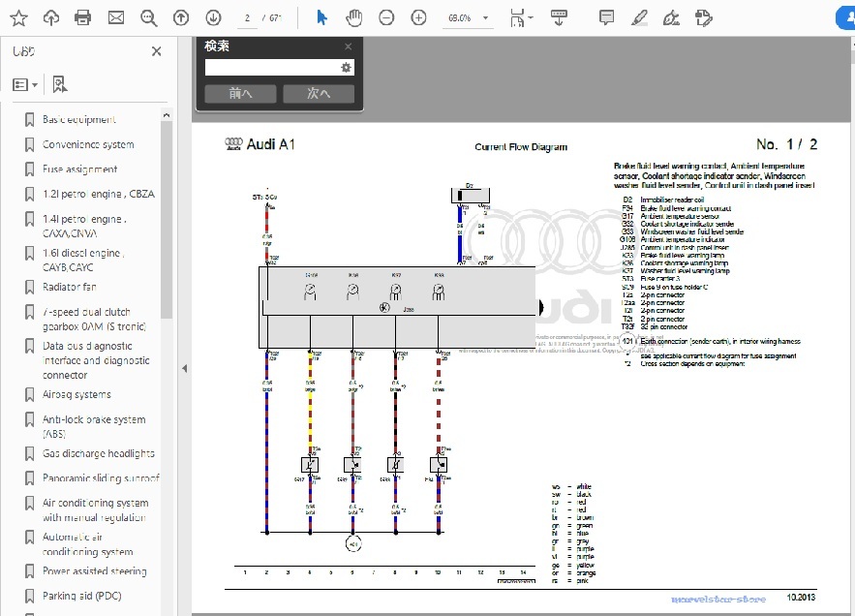Open the Fuse assignment bookmark

click(x=79, y=169)
